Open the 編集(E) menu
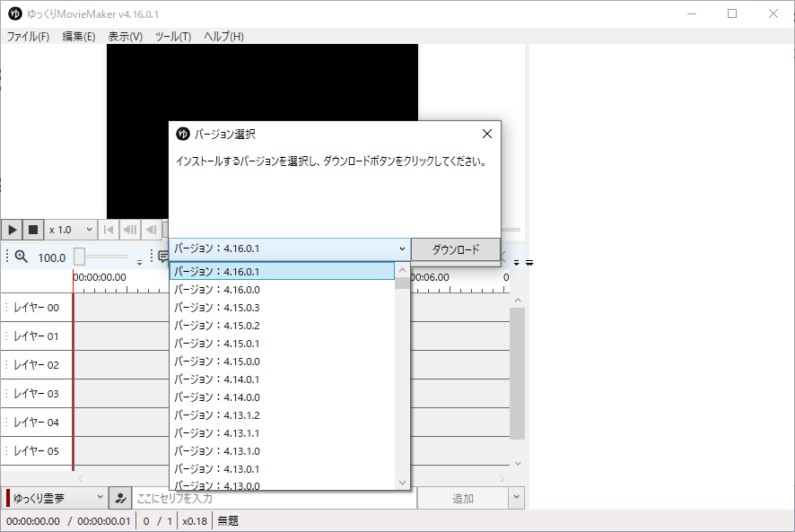The height and width of the screenshot is (532, 795). pyautogui.click(x=79, y=37)
